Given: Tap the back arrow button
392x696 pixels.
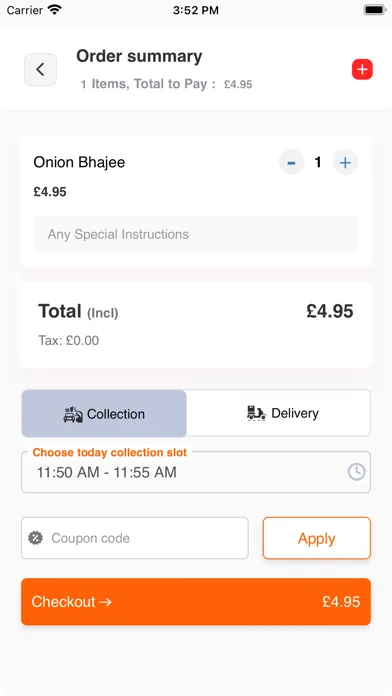Looking at the screenshot, I should click(40, 70).
